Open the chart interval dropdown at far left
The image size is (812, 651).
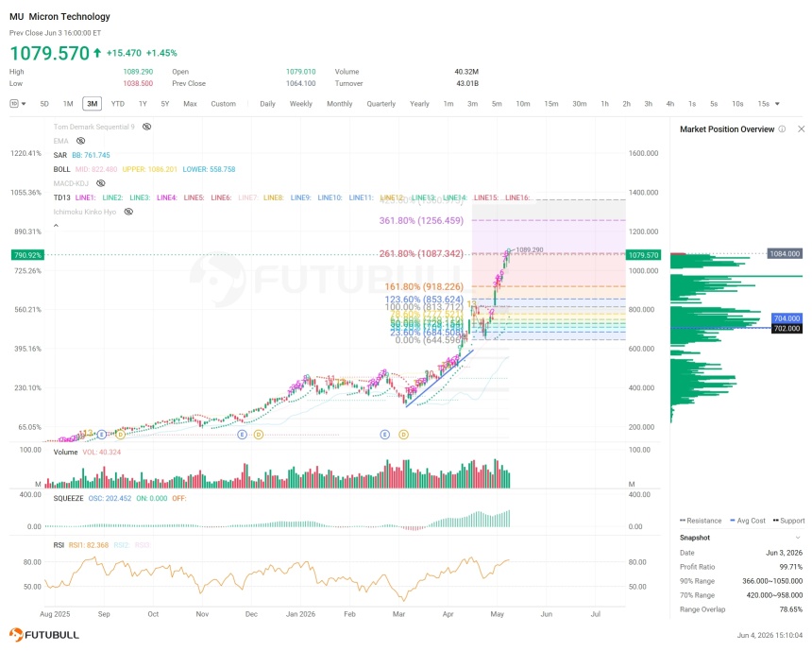click(18, 104)
